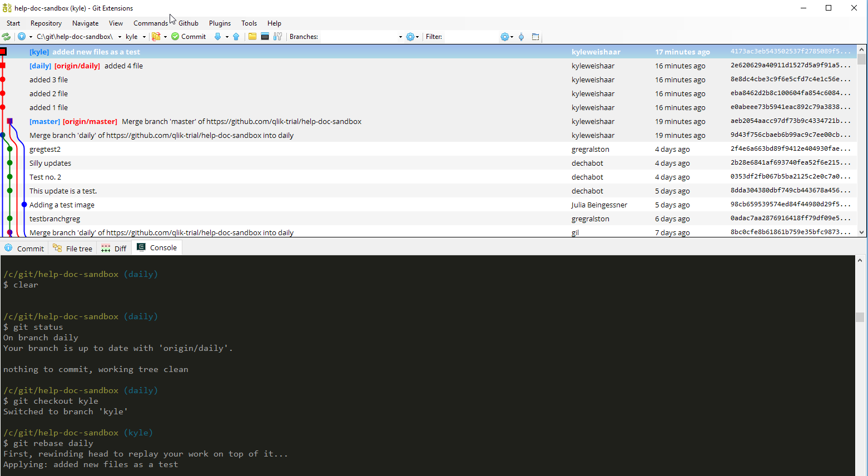Viewport: 868px width, 476px height.
Task: Expand the revision filter gear dropdown arrow
Action: 512,37
